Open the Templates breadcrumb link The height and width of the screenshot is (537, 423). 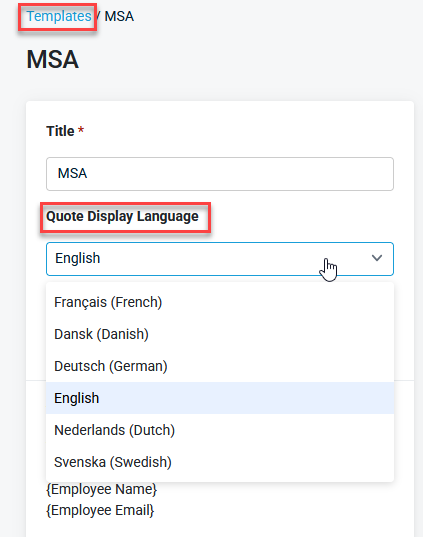pos(59,16)
